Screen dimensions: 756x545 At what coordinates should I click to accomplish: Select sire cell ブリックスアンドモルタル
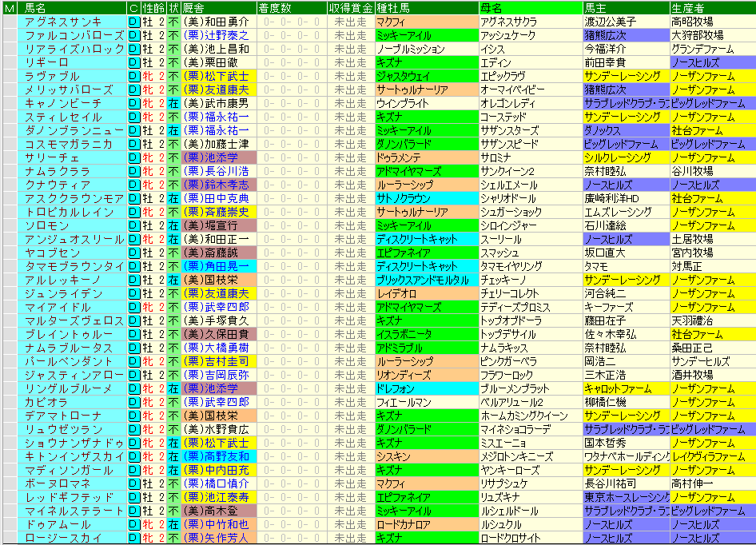coord(426,280)
